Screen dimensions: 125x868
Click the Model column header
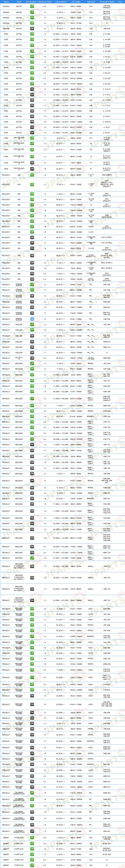coord(19,2)
